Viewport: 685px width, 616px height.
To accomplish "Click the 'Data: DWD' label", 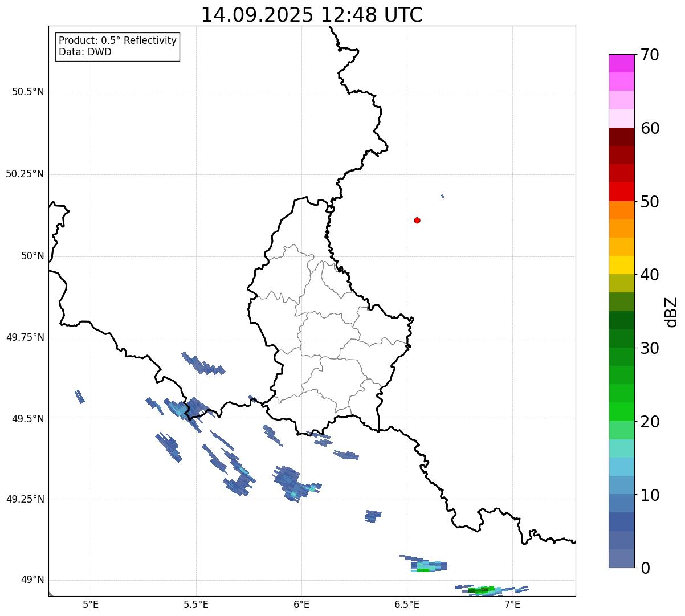I will 85,52.
